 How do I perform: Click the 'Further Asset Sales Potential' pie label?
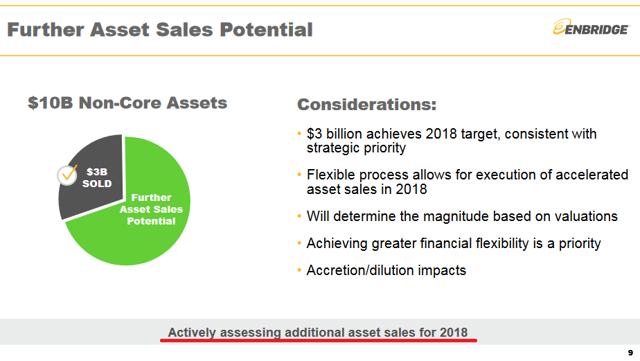coord(151,209)
